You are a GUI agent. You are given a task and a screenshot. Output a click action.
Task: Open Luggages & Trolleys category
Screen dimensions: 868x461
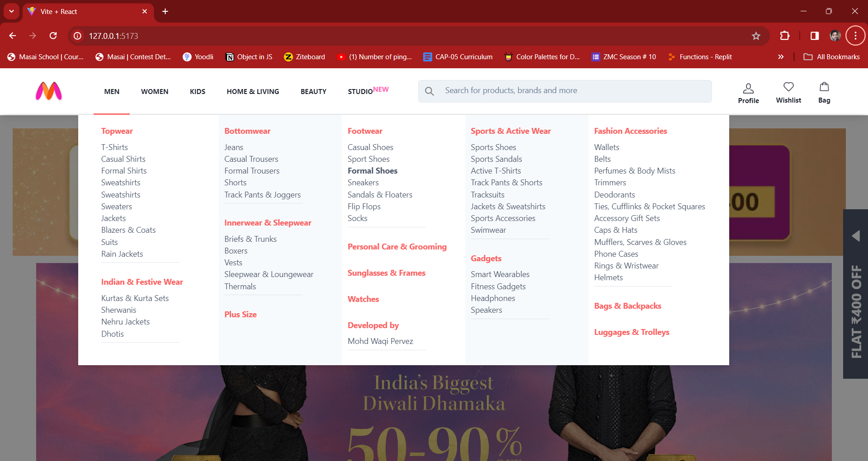(x=632, y=332)
